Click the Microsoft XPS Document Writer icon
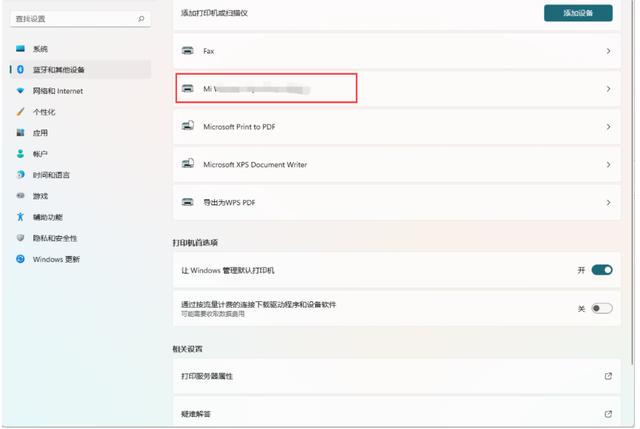640x429 pixels. pyautogui.click(x=187, y=164)
